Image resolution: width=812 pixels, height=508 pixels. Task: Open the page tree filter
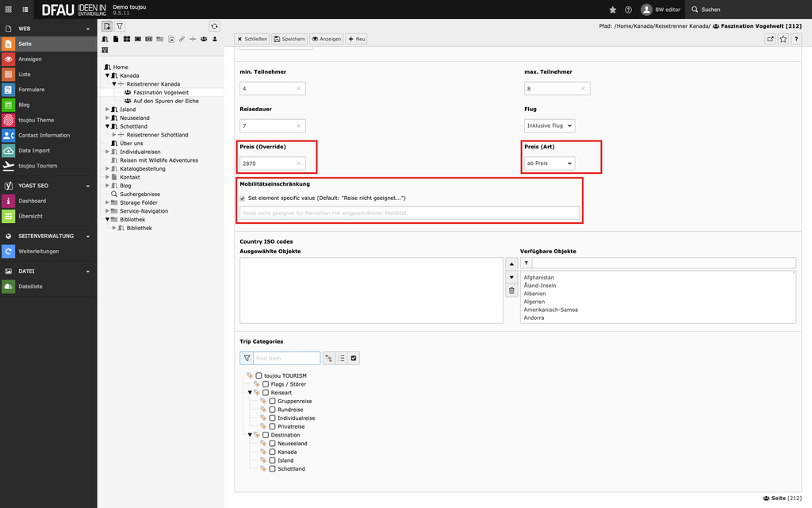[x=120, y=26]
